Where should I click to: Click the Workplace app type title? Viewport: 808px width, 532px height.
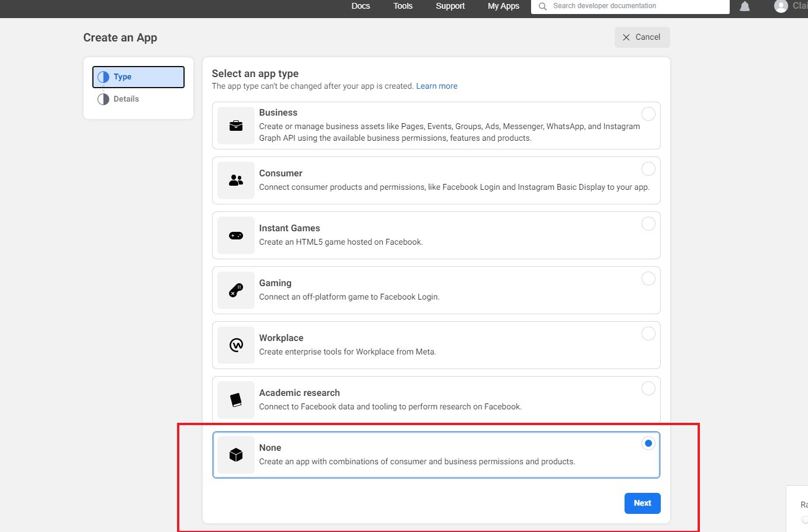[281, 338]
